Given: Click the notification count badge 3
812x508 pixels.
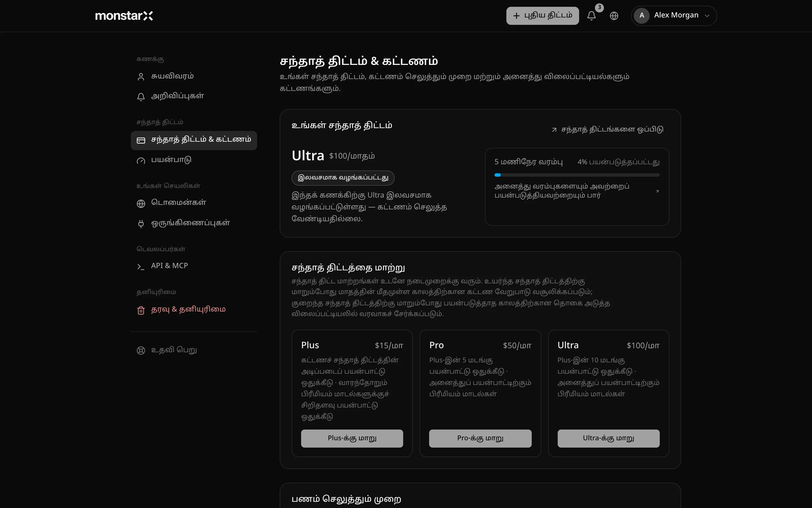Looking at the screenshot, I should click(599, 7).
